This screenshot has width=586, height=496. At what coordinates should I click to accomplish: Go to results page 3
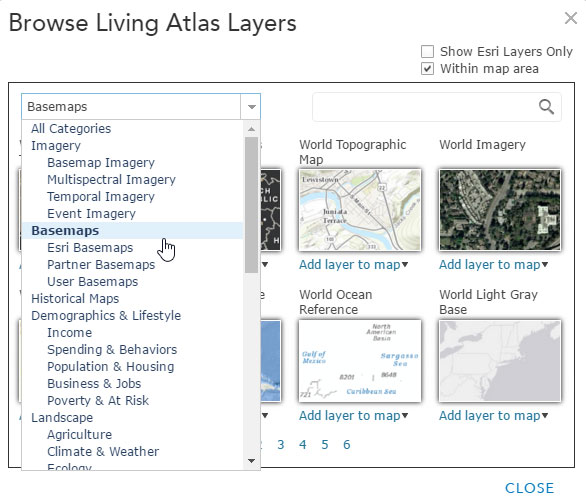pyautogui.click(x=281, y=445)
